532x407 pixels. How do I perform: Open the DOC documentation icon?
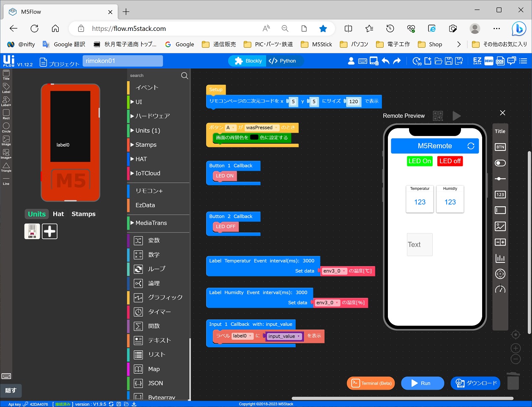[x=500, y=61]
